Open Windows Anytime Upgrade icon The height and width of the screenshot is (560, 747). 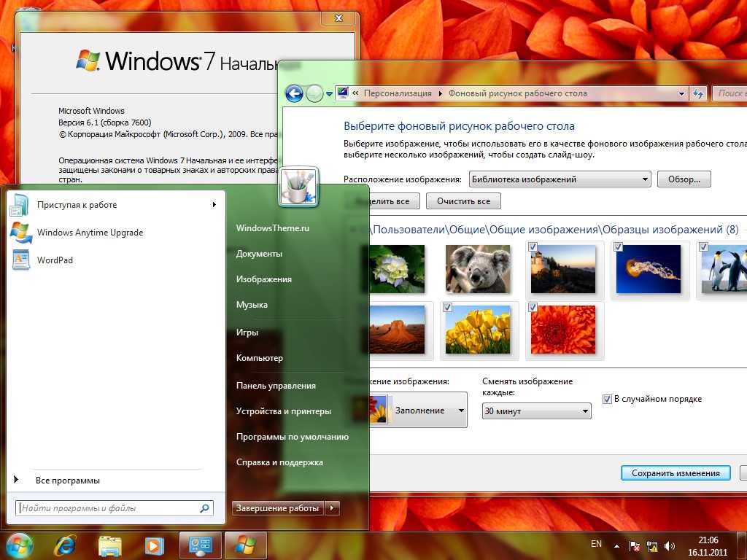tap(20, 233)
